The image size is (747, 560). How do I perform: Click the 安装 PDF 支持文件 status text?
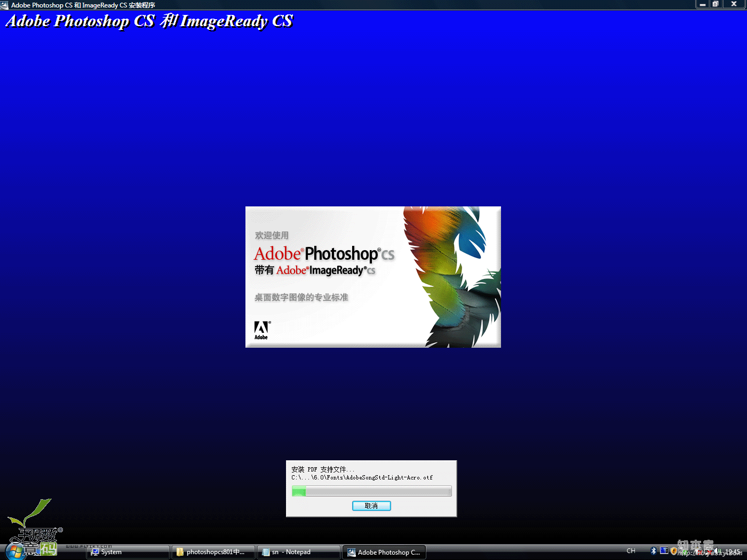click(322, 469)
